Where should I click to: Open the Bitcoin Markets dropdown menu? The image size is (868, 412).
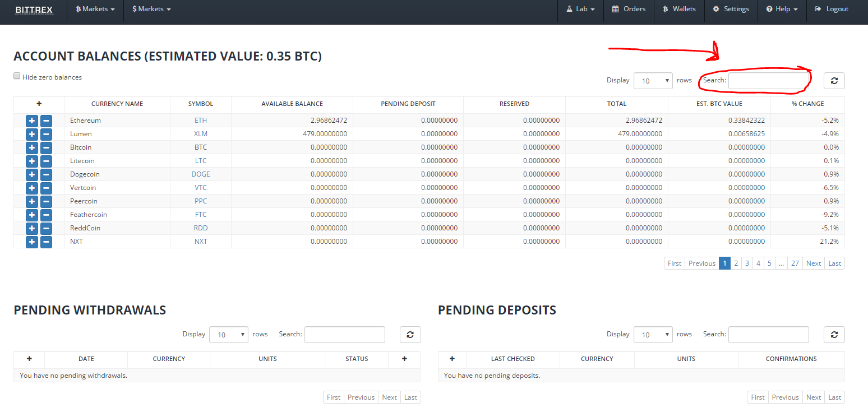click(95, 9)
